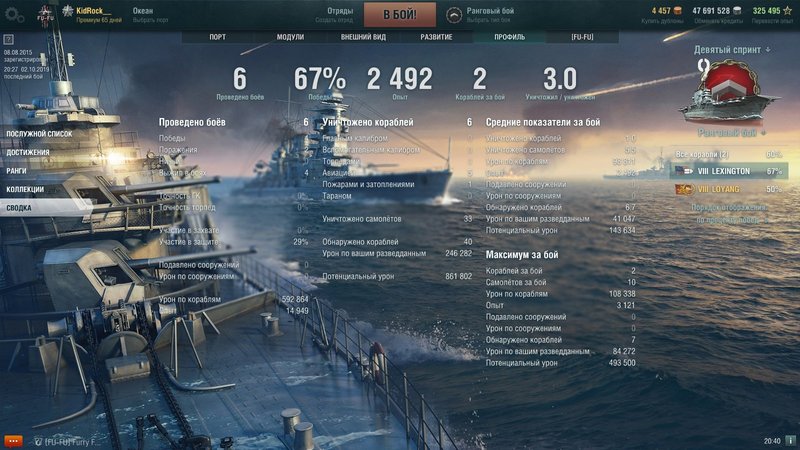This screenshot has width=800, height=450.
Task: Click the info icon next to clock
Action: point(790,440)
